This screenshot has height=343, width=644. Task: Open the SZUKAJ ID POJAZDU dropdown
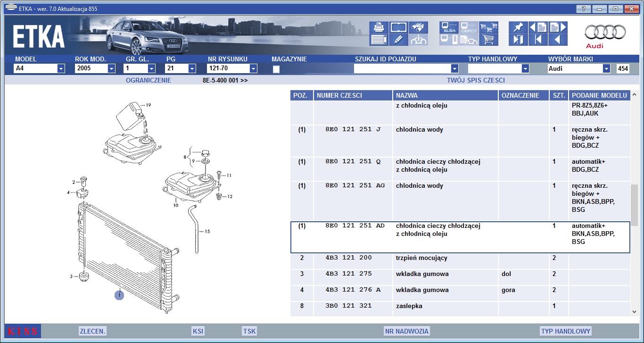coord(406,68)
